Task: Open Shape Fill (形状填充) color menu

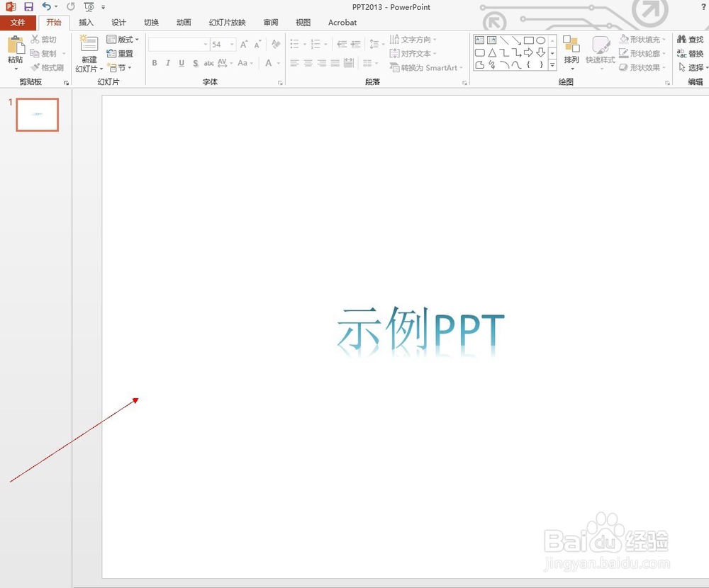Action: pyautogui.click(x=642, y=40)
